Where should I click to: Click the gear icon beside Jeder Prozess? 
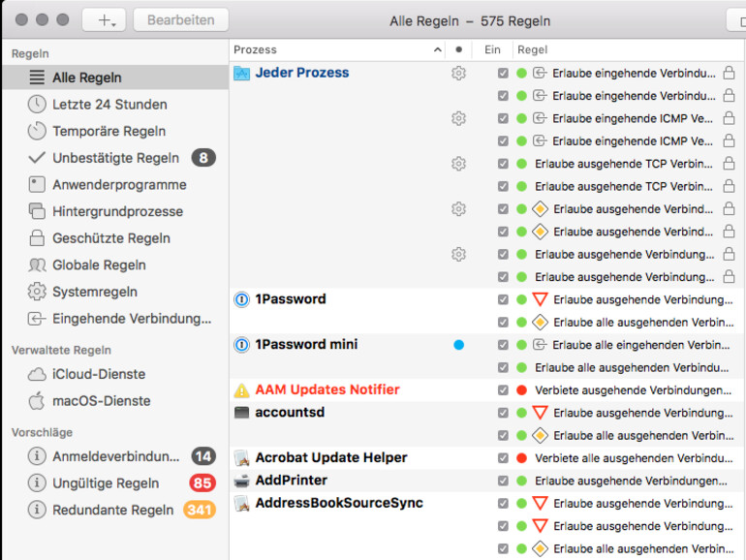(458, 73)
